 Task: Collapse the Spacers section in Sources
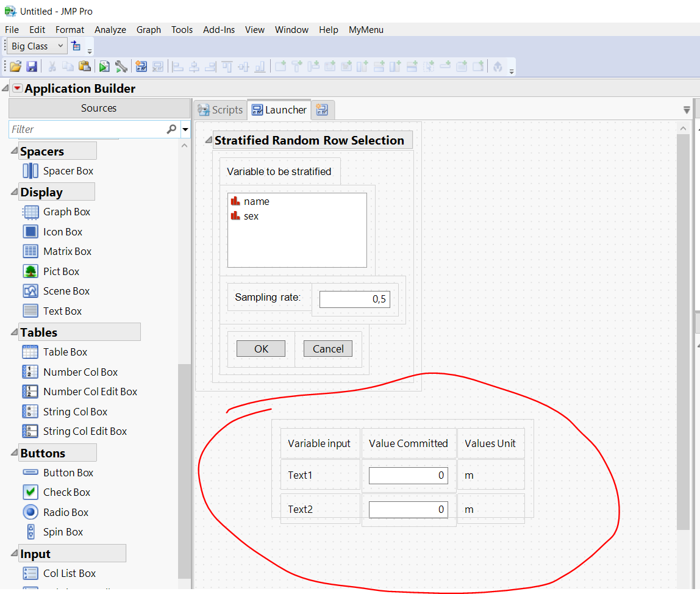[x=13, y=150]
